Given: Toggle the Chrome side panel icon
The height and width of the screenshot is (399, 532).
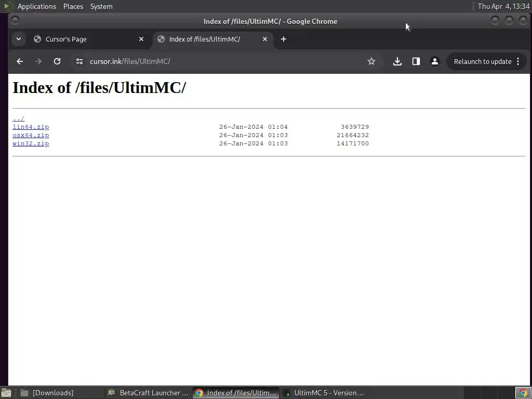Looking at the screenshot, I should pyautogui.click(x=416, y=61).
